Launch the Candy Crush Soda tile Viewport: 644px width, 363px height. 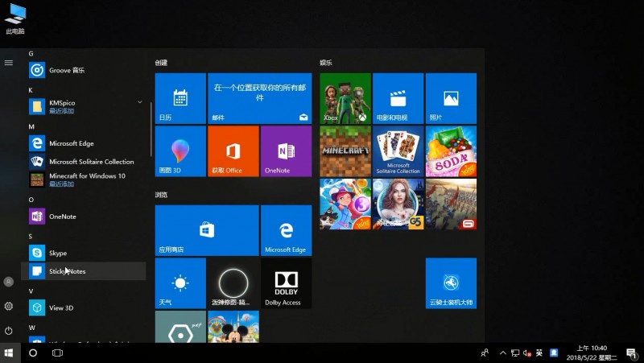tap(451, 151)
